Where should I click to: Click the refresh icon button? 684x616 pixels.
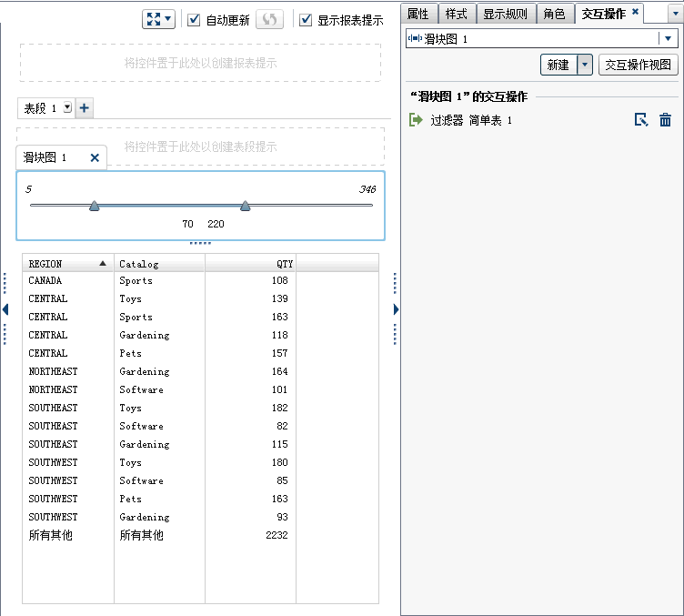(x=269, y=19)
